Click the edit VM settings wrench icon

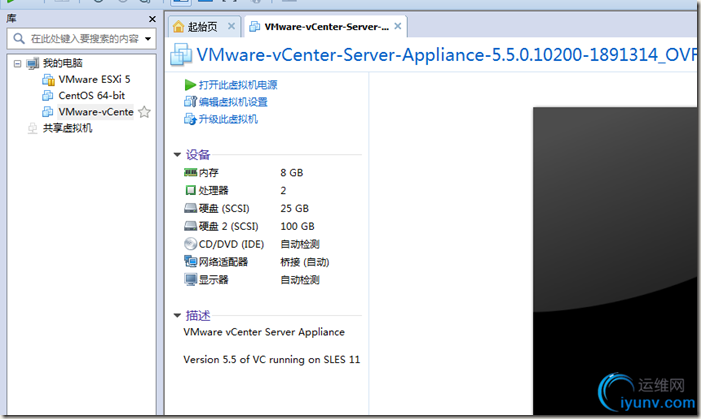(190, 102)
